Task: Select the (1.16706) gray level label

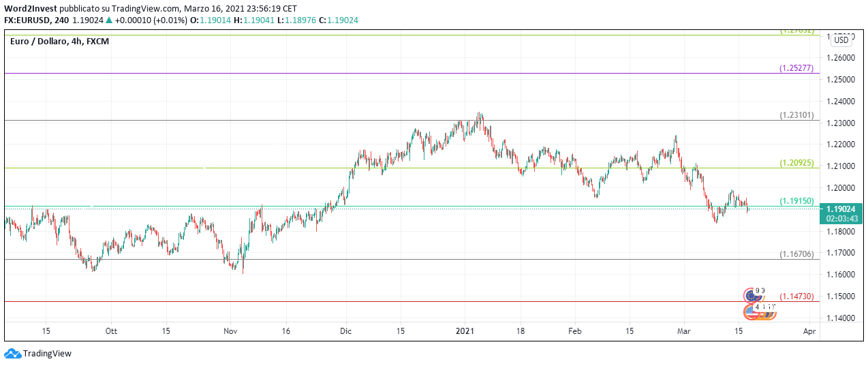Action: (x=796, y=254)
